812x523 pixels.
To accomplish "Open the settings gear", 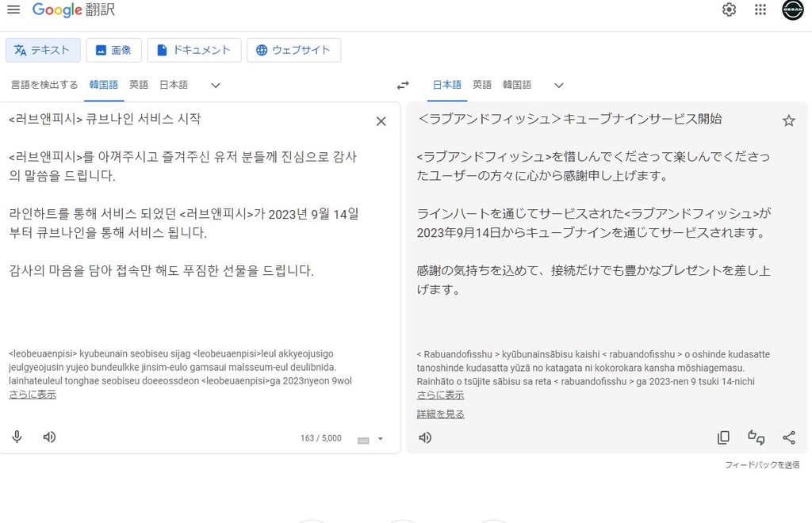I will click(x=730, y=10).
